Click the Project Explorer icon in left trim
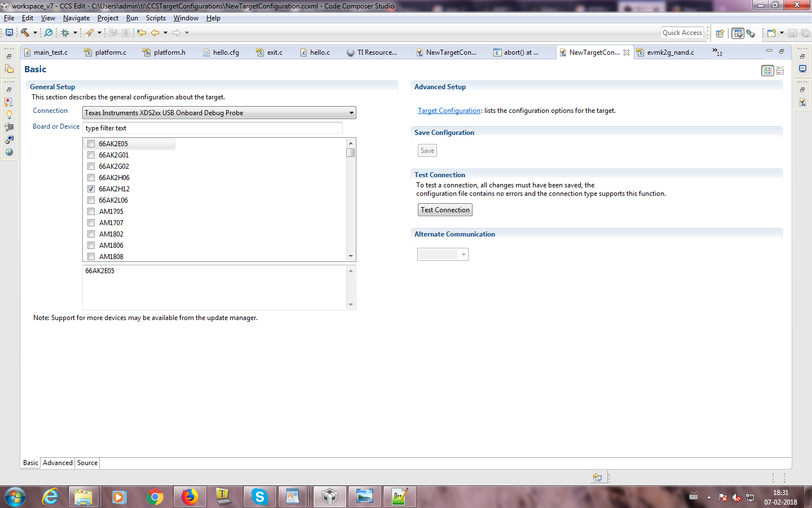Image resolution: width=812 pixels, height=508 pixels. tap(9, 69)
